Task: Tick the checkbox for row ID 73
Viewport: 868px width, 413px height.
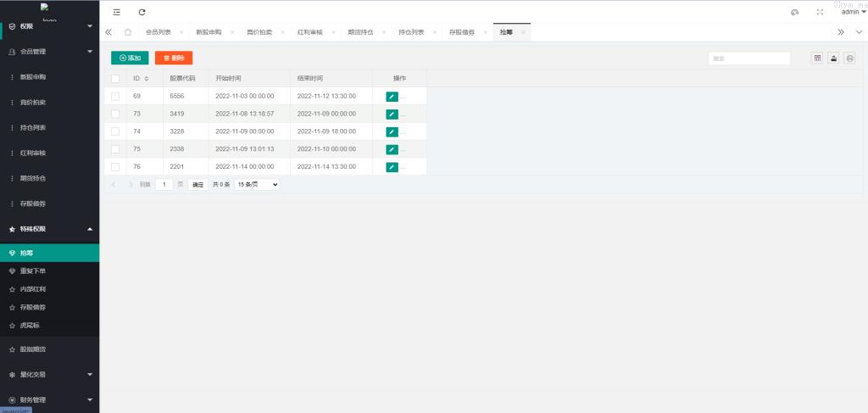Action: tap(115, 114)
